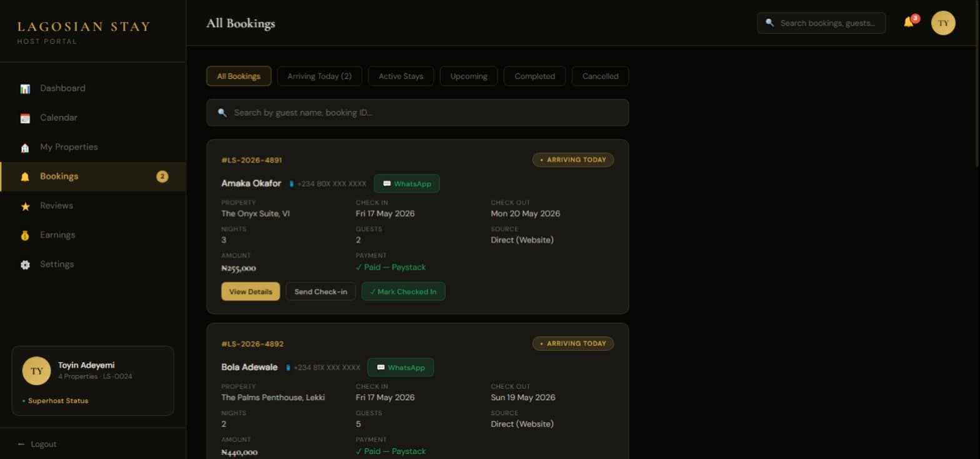The height and width of the screenshot is (459, 980).
Task: Click phone icon beside Bola Adewale's number
Action: [287, 368]
